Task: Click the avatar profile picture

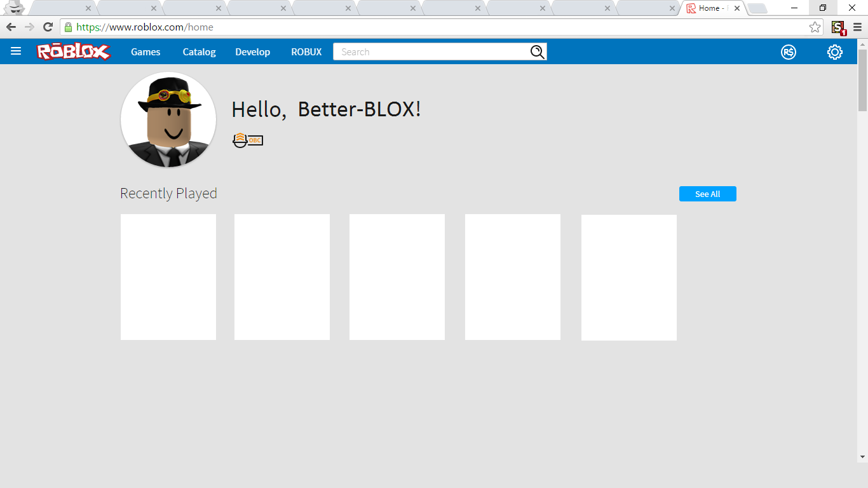Action: pyautogui.click(x=168, y=119)
